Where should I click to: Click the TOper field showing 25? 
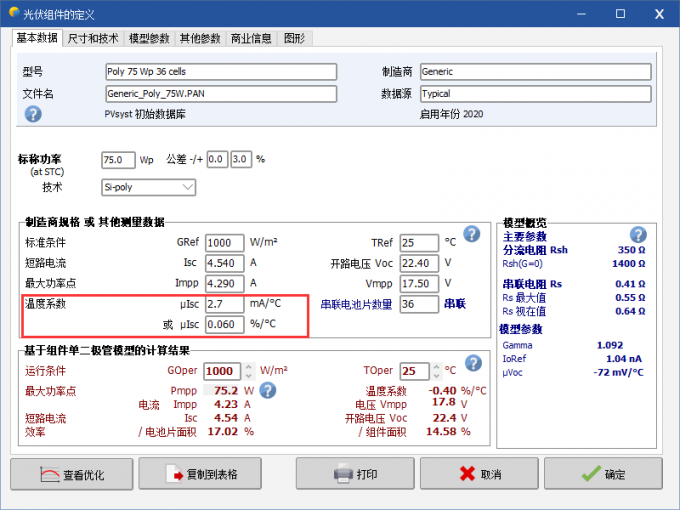pyautogui.click(x=414, y=371)
